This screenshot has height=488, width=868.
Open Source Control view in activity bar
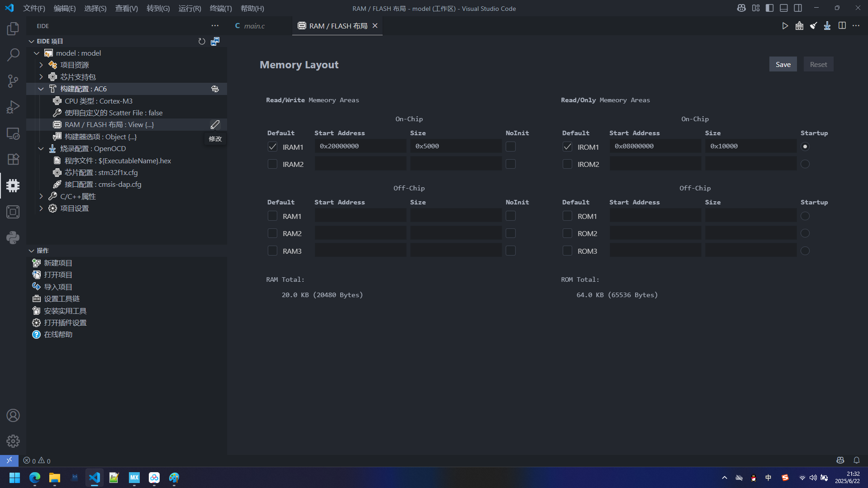(13, 81)
